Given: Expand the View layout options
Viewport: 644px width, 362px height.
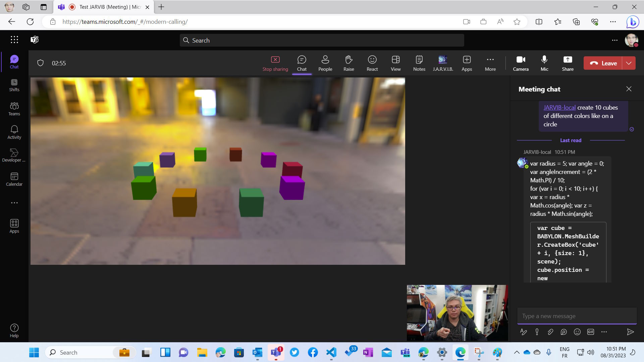Looking at the screenshot, I should (395, 63).
